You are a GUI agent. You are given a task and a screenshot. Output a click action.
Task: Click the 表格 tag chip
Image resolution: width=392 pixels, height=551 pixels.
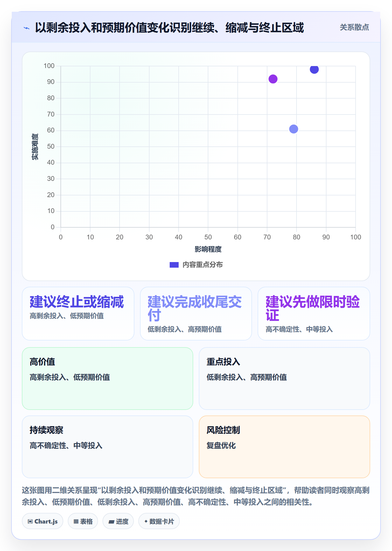(83, 521)
